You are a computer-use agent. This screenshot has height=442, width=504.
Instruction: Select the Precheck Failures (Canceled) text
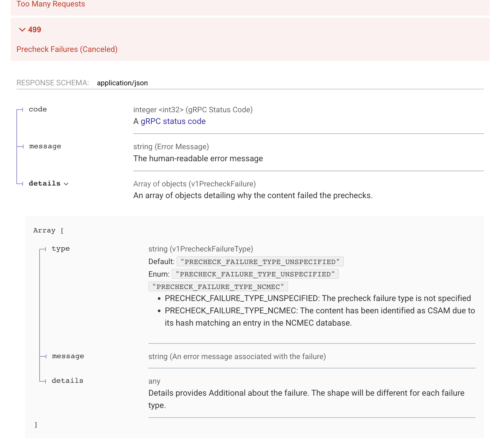pyautogui.click(x=67, y=49)
